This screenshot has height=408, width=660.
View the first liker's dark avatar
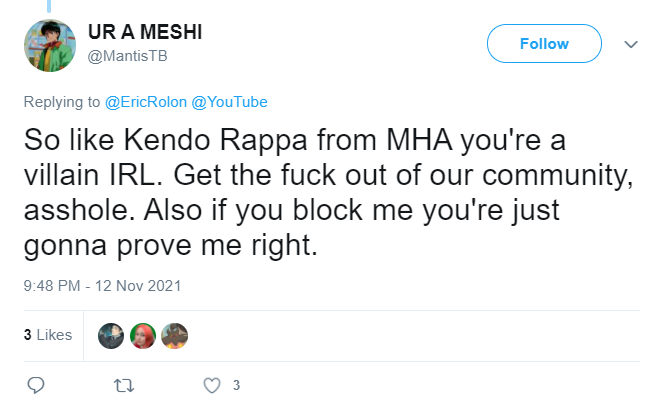pos(111,336)
